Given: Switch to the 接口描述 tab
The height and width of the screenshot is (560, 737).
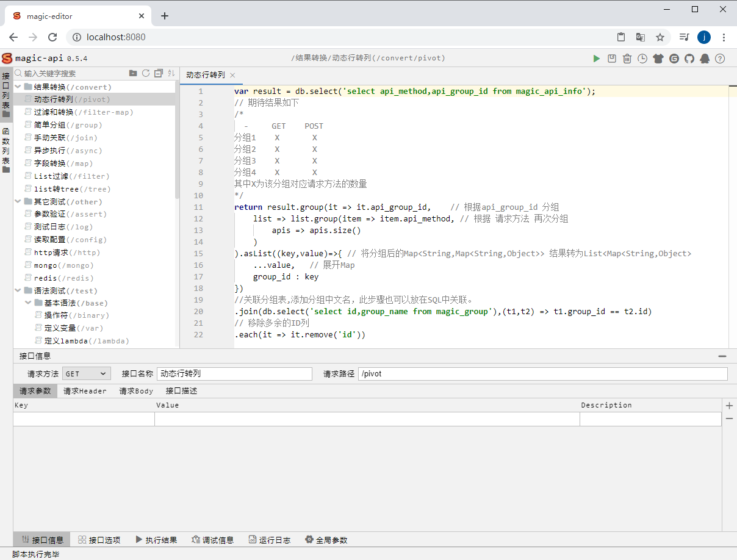Looking at the screenshot, I should 181,391.
